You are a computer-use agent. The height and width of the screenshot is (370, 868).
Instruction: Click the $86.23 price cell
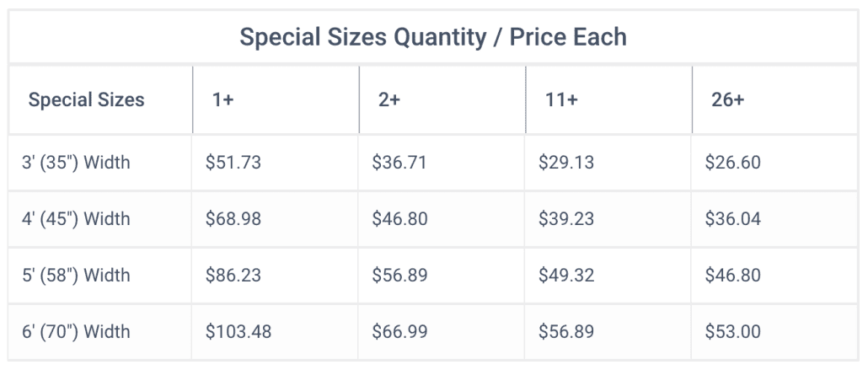tap(233, 276)
